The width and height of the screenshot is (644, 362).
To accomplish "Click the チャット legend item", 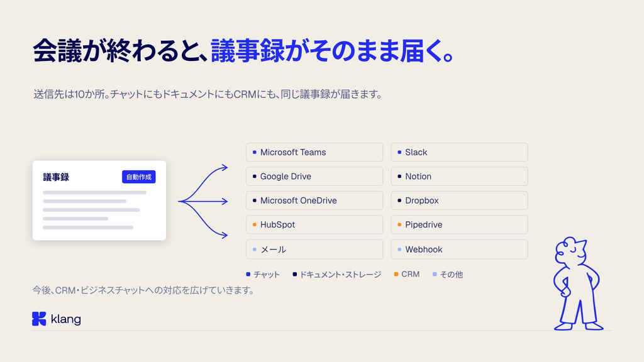I will tap(263, 274).
